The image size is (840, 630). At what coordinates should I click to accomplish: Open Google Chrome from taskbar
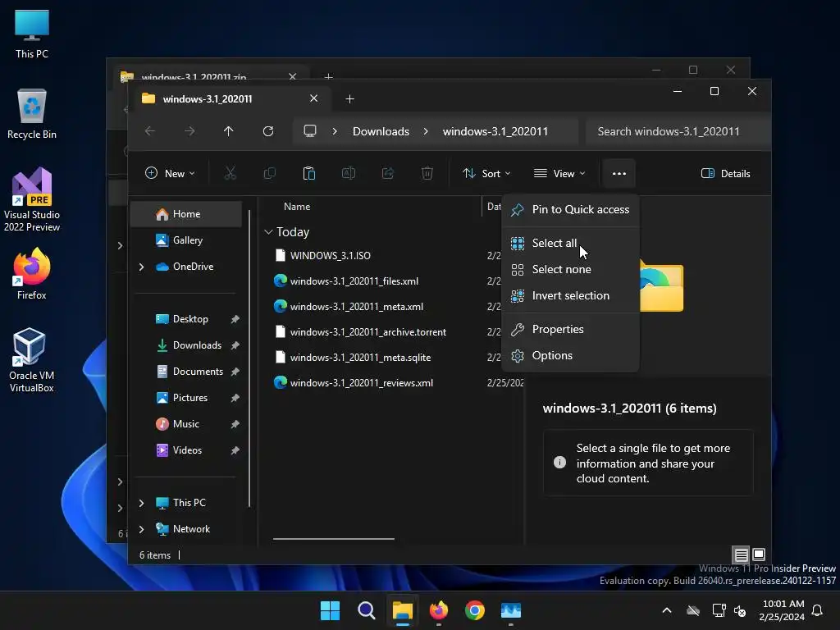475,610
